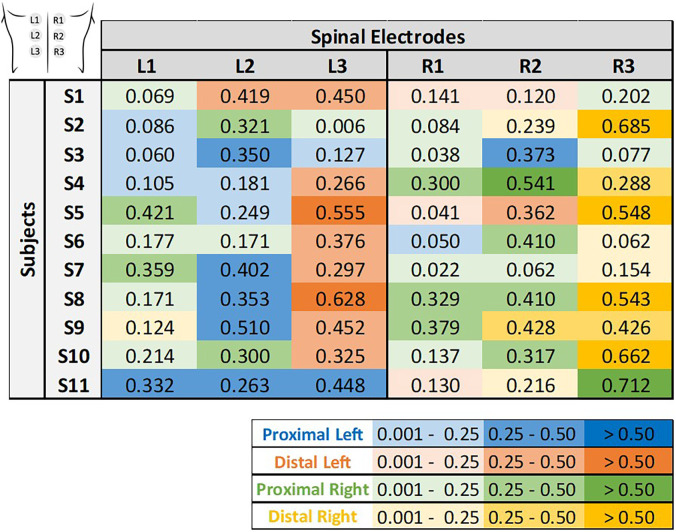
Task: Click the L1 electrode circle on torso diagram
Action: [35, 20]
